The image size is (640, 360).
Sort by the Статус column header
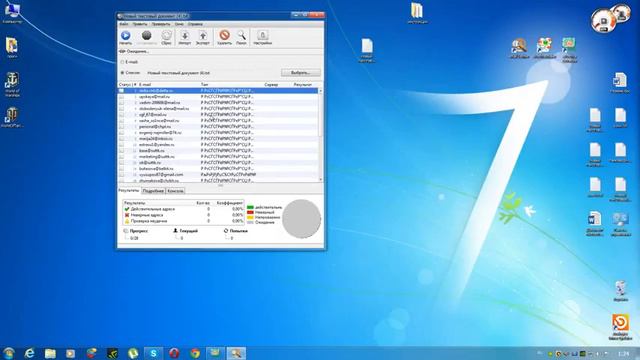click(125, 84)
